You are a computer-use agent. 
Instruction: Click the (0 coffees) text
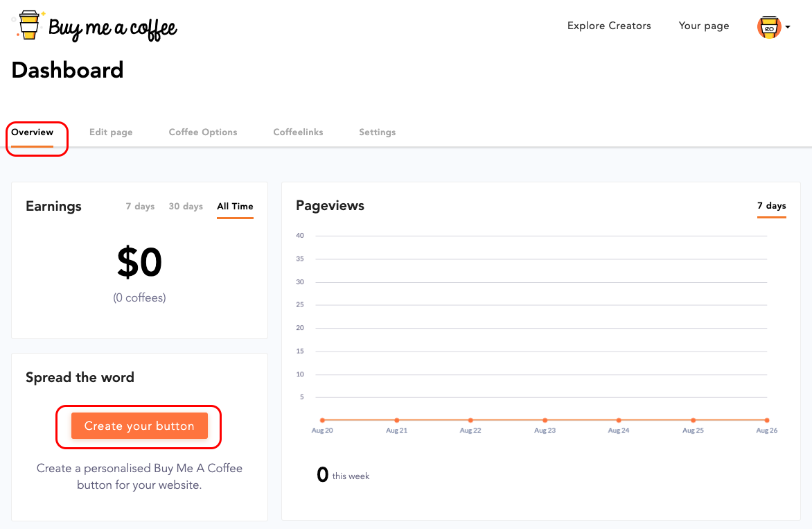click(x=139, y=298)
